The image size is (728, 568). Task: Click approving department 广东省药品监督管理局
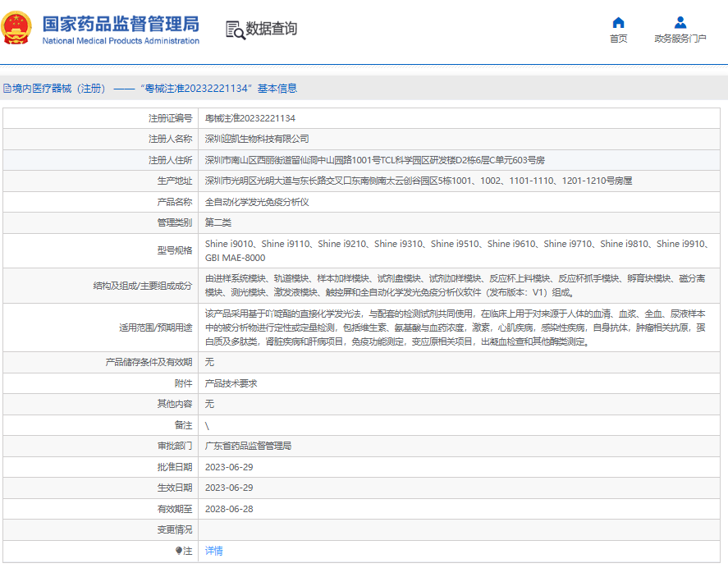(x=248, y=447)
